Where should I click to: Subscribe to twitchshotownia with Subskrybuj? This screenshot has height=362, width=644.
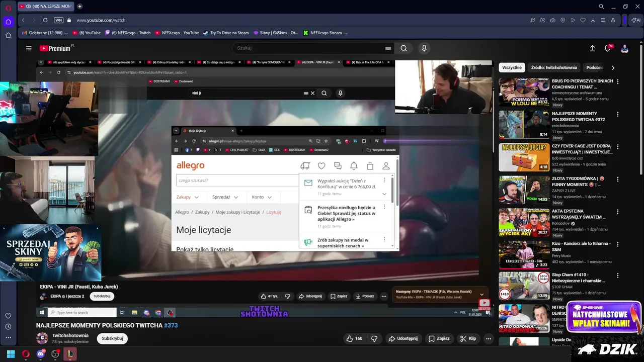tap(112, 338)
